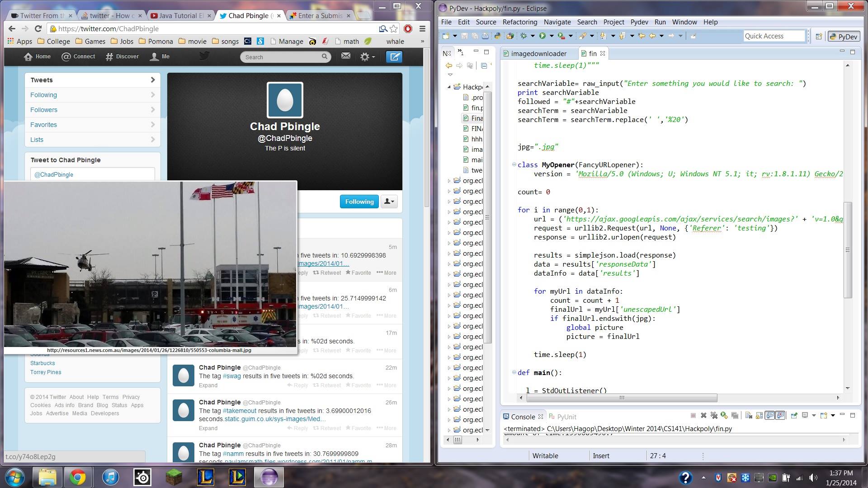This screenshot has width=868, height=488.
Task: Click the Eclipse Run button
Action: point(542,36)
